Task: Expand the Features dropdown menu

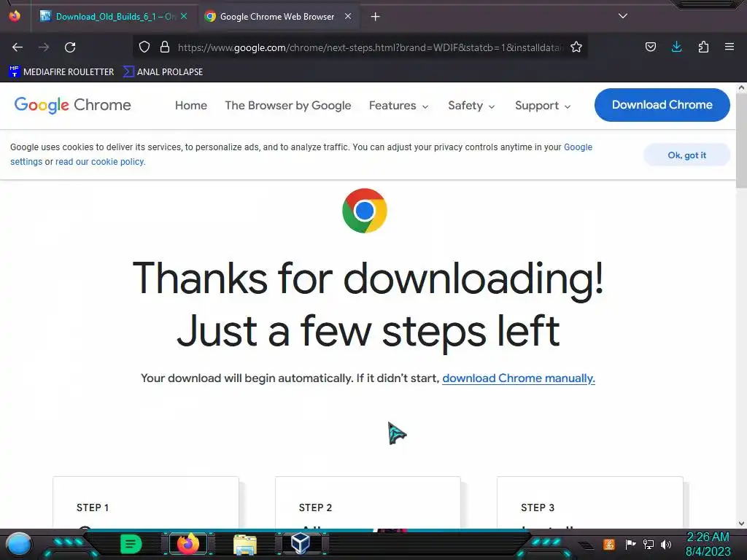Action: (399, 105)
